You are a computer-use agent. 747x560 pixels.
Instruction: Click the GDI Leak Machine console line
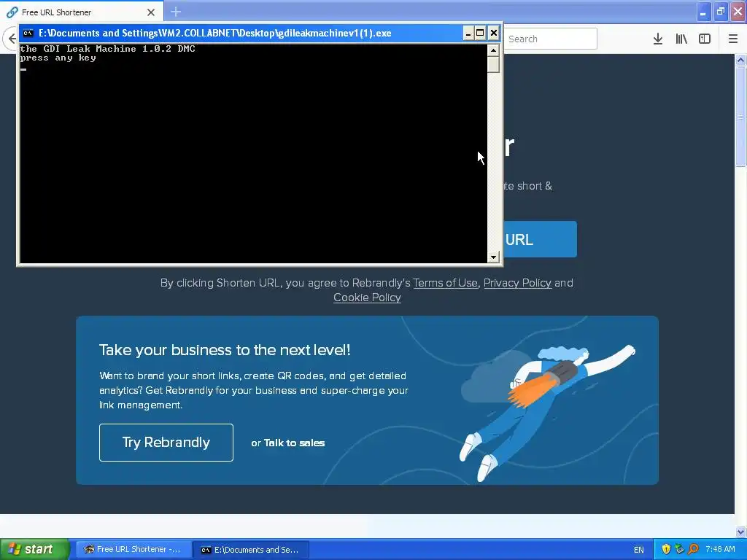tap(107, 49)
